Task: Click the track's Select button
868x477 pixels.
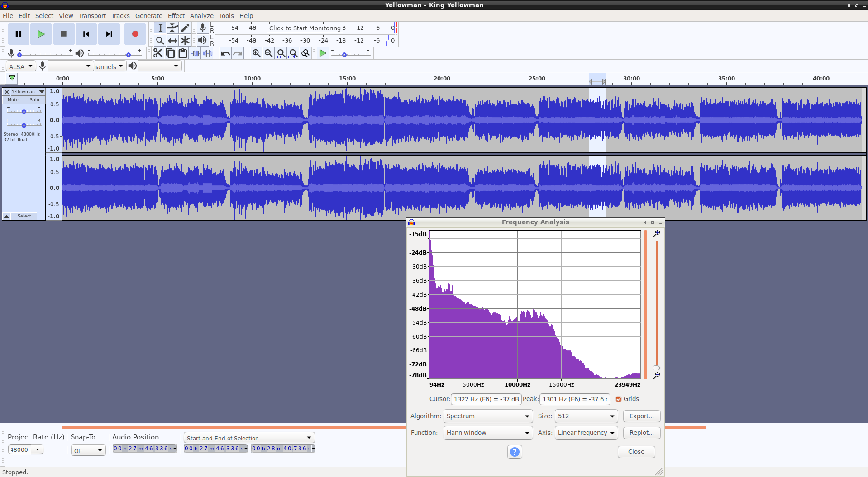Action: (x=24, y=216)
